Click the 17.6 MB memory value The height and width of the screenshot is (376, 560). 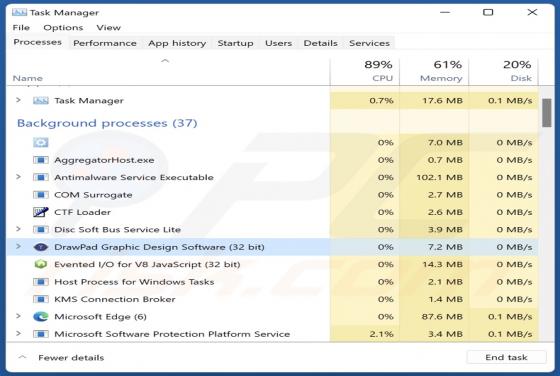point(442,101)
